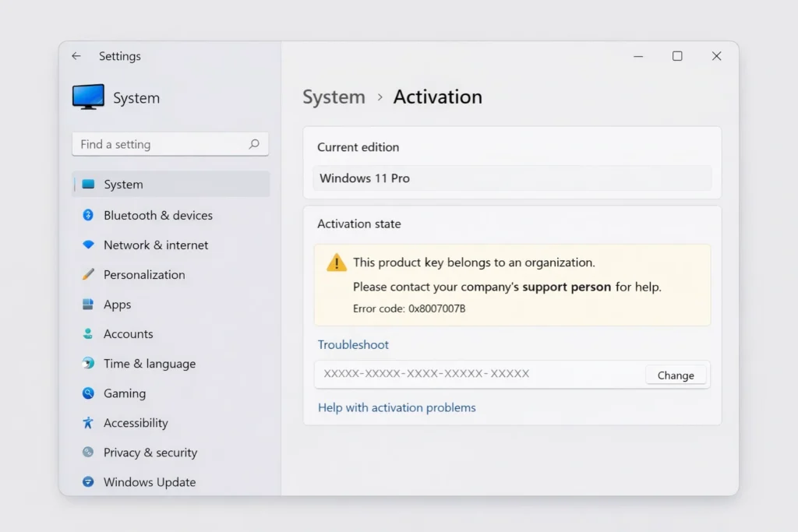798x532 pixels.
Task: Open Windows Update page
Action: [171, 481]
